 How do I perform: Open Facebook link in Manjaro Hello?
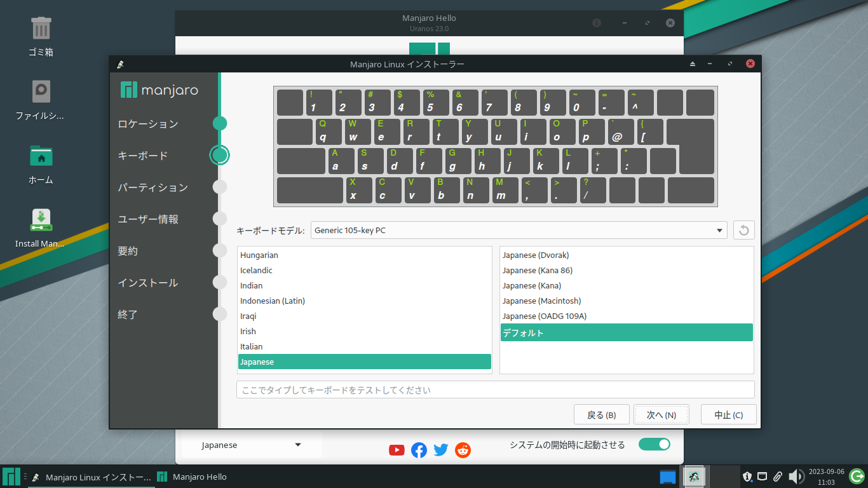coord(419,450)
